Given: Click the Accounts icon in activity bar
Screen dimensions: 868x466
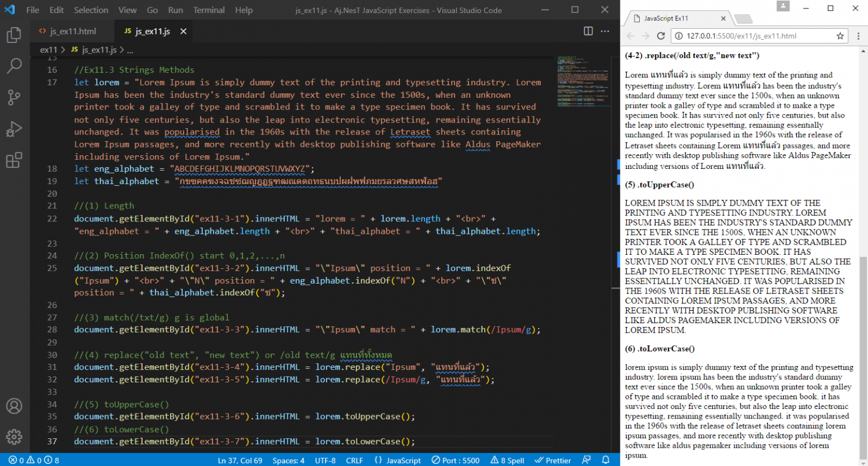Looking at the screenshot, I should pos(14,406).
